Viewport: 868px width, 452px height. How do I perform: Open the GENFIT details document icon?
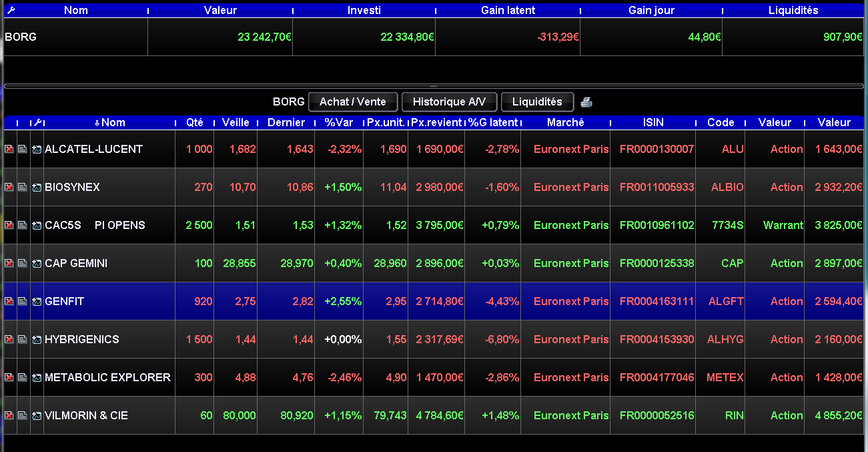pyautogui.click(x=23, y=302)
